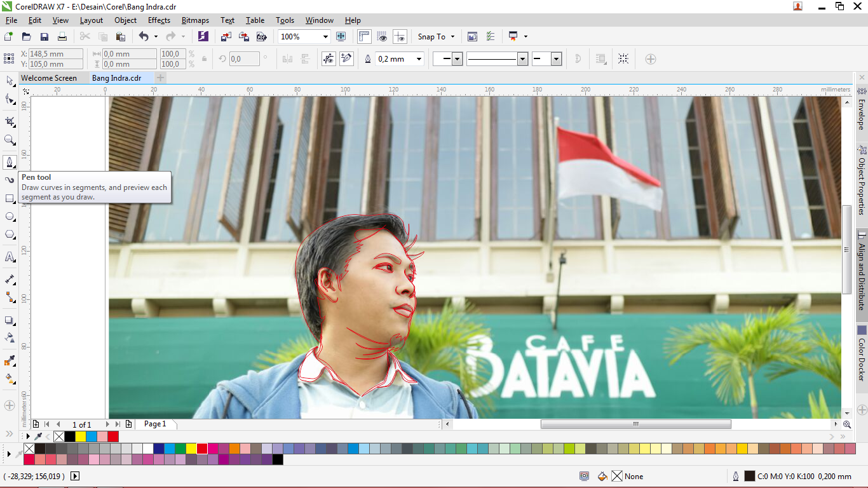Toggle Auto-Add/Delete nodes button
Screen dimensions: 868x488
coord(346,59)
